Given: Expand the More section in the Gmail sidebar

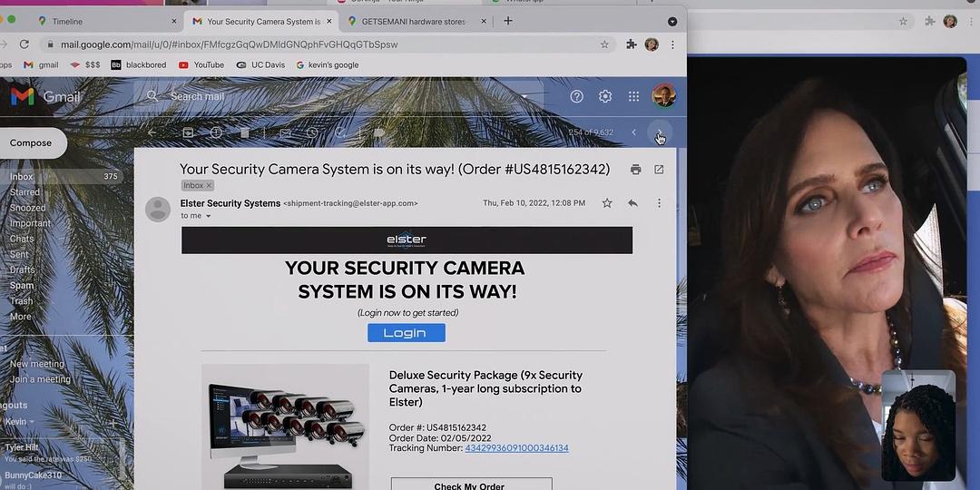Looking at the screenshot, I should (x=21, y=317).
